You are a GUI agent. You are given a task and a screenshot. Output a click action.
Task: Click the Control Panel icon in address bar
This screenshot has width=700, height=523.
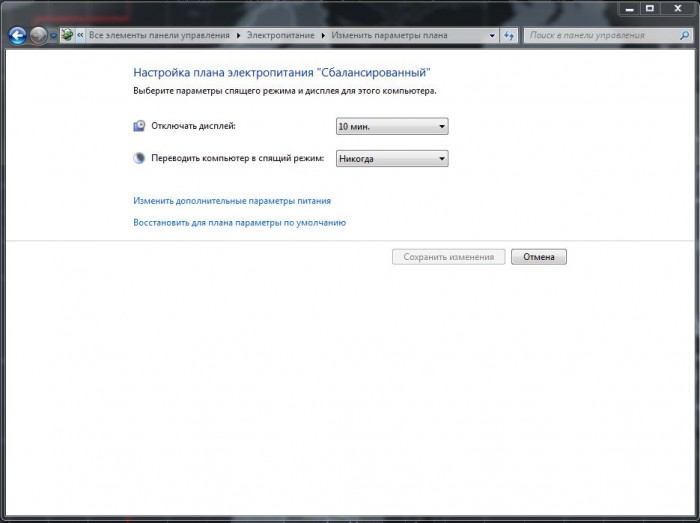coord(67,35)
